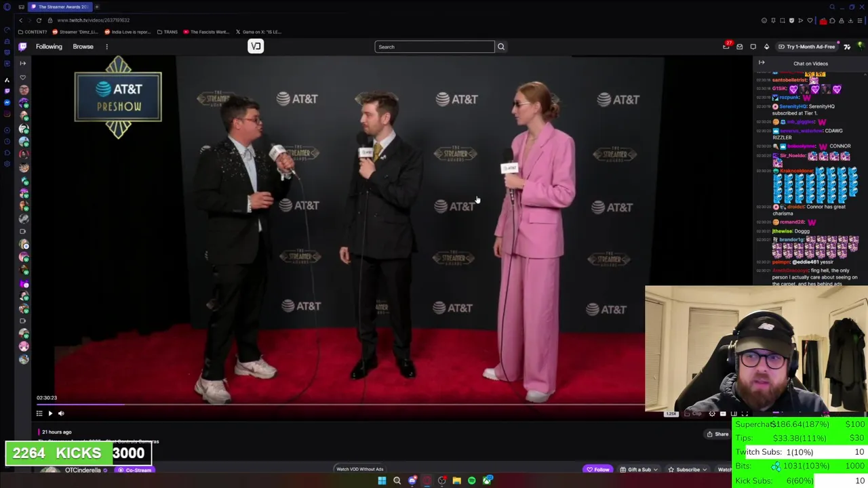
Task: Follow the channel
Action: [x=598, y=470]
